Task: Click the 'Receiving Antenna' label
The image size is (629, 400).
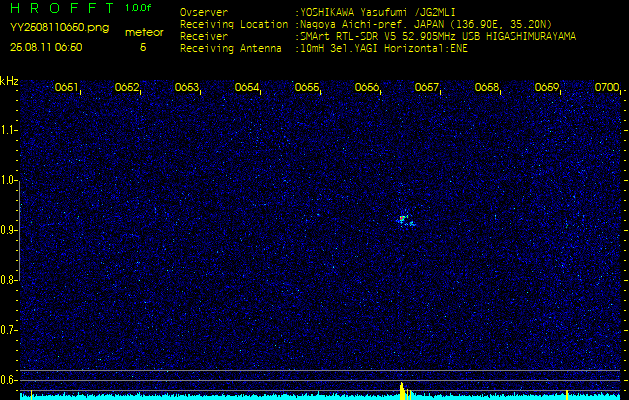Action: tap(231, 49)
